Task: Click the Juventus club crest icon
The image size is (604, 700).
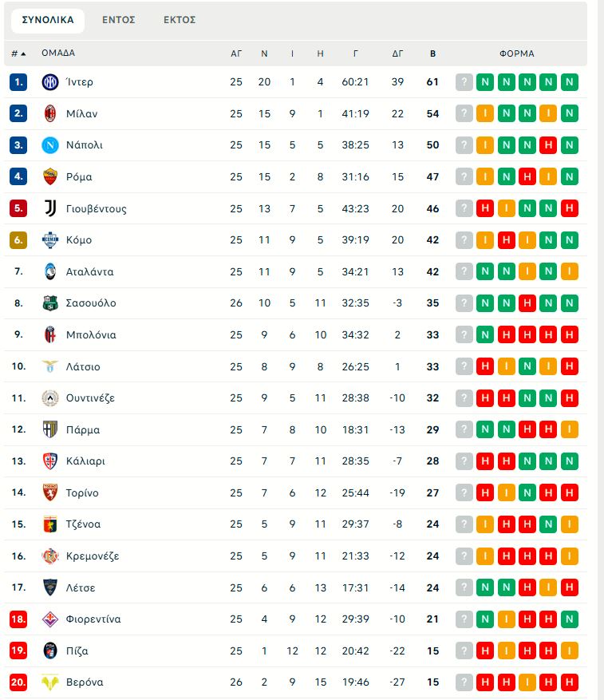Action: (x=50, y=208)
